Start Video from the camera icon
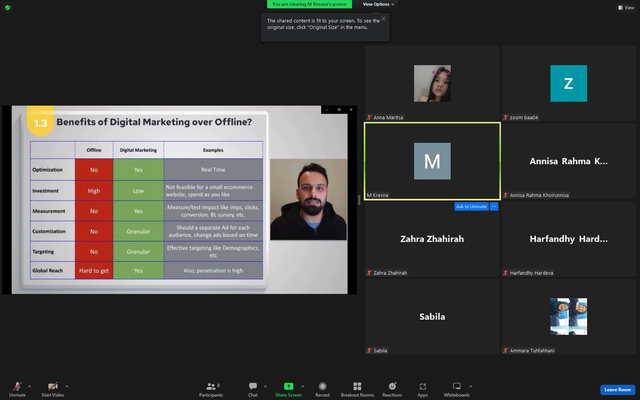This screenshot has height=400, width=640. [x=53, y=389]
